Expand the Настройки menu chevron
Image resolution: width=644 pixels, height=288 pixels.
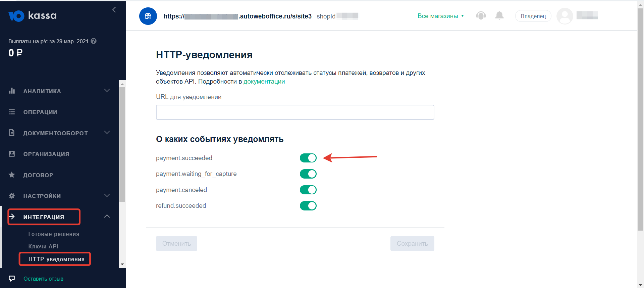[107, 196]
